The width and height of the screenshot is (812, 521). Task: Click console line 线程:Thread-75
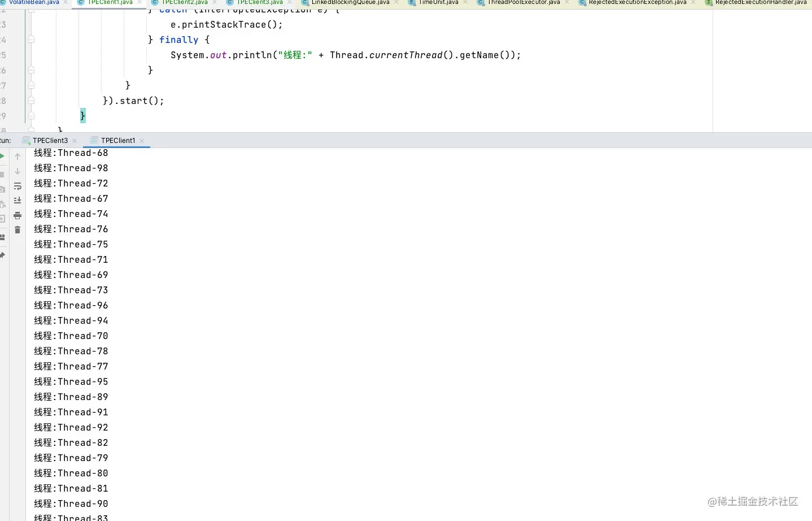71,244
